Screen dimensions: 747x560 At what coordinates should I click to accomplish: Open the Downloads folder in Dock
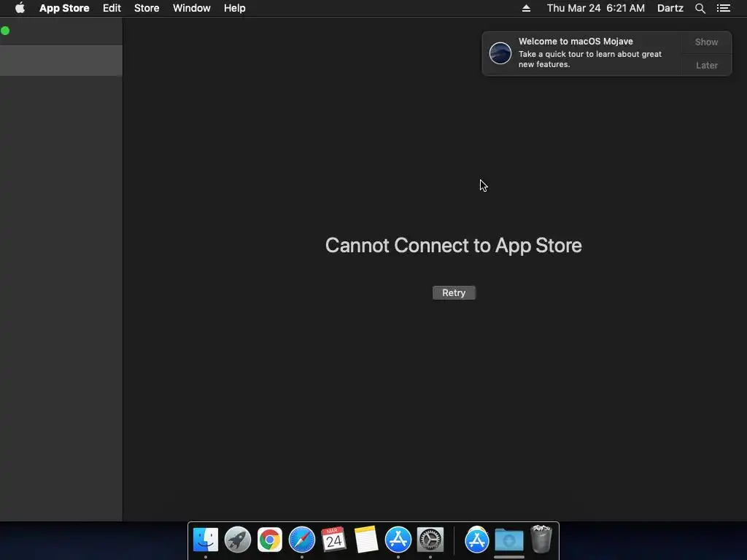508,540
